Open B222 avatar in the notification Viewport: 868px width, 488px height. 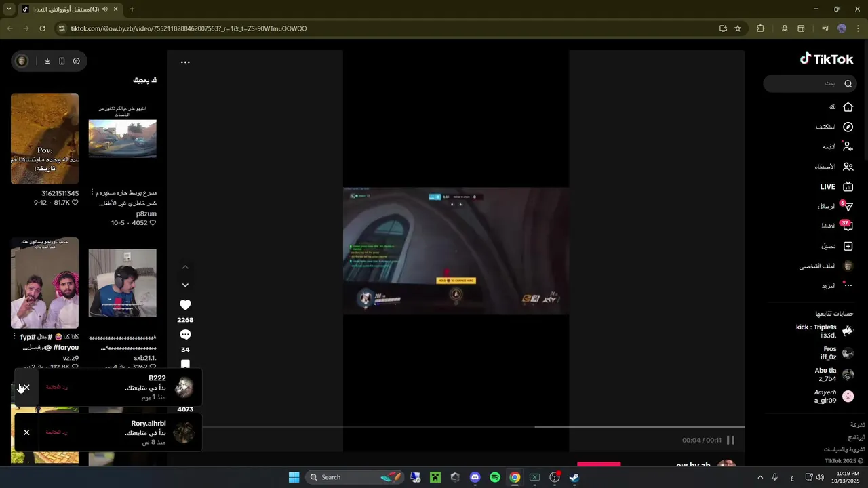tap(184, 388)
